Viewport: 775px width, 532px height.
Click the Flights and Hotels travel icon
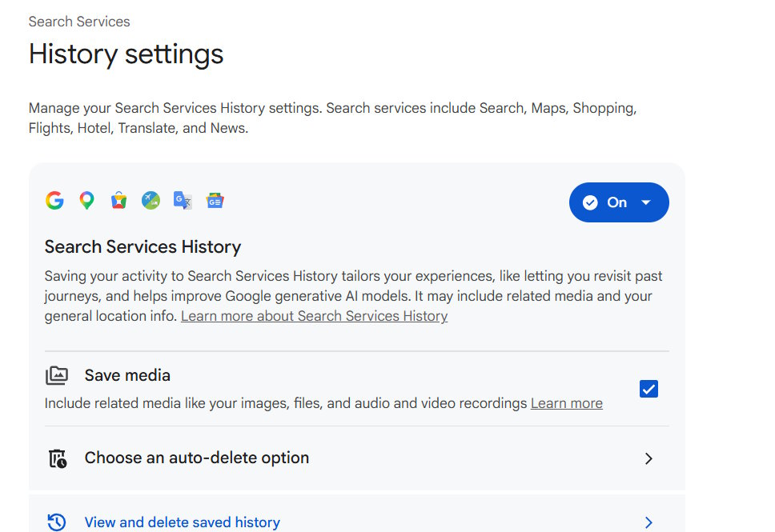point(151,201)
